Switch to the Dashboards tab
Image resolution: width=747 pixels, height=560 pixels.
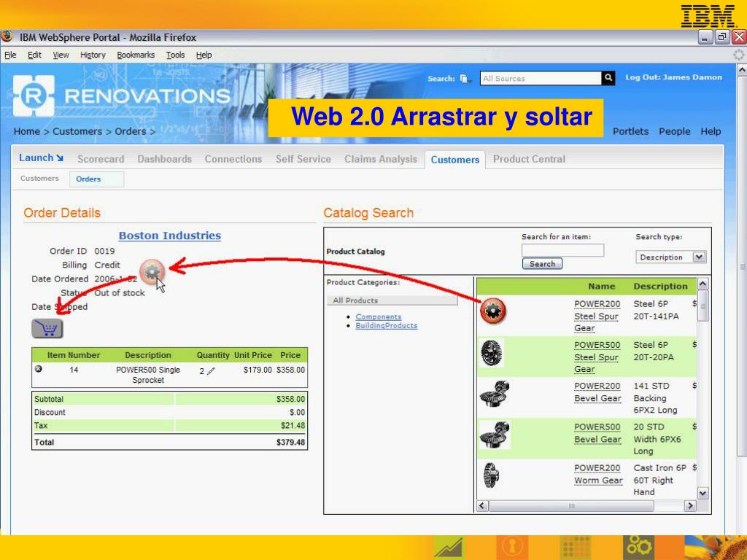click(x=164, y=159)
